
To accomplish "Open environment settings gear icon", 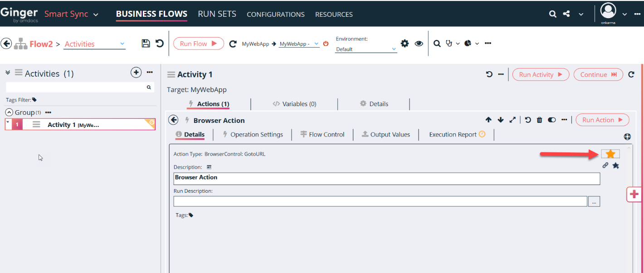I will point(405,44).
